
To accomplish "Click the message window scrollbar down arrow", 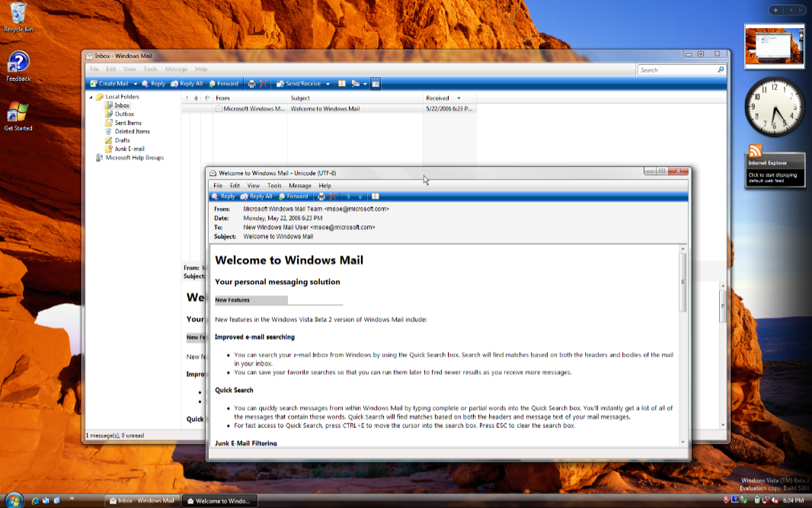I will 683,443.
